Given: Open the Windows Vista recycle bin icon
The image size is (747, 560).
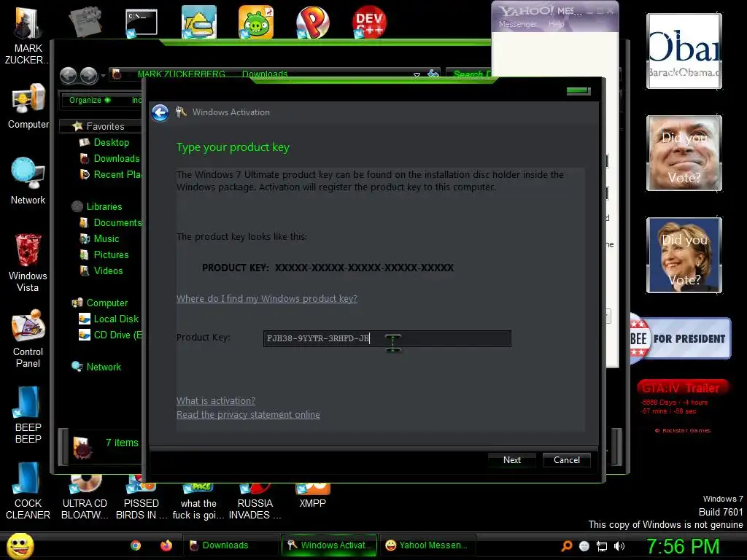Looking at the screenshot, I should (28, 262).
